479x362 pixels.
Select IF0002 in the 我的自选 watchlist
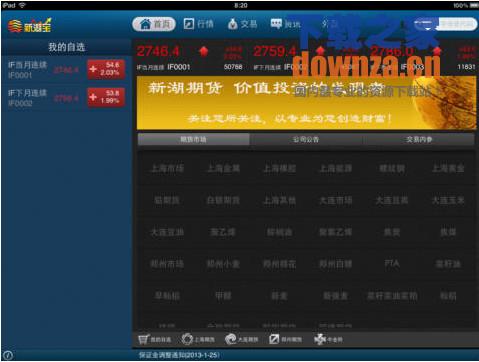pos(66,98)
